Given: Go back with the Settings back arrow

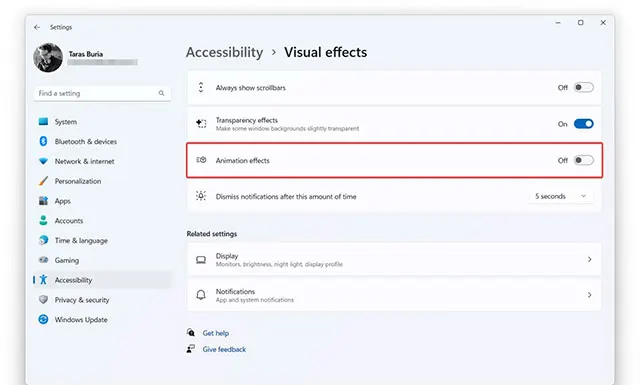Looking at the screenshot, I should click(37, 27).
